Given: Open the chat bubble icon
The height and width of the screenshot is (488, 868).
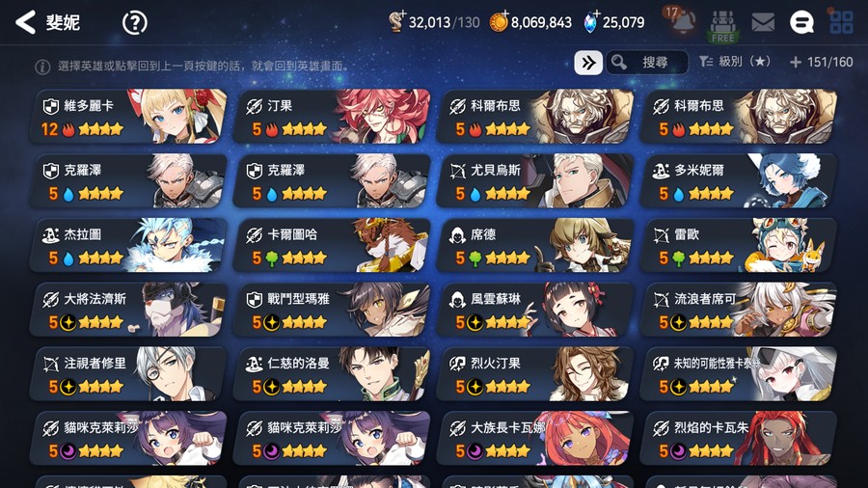Looking at the screenshot, I should [801, 23].
